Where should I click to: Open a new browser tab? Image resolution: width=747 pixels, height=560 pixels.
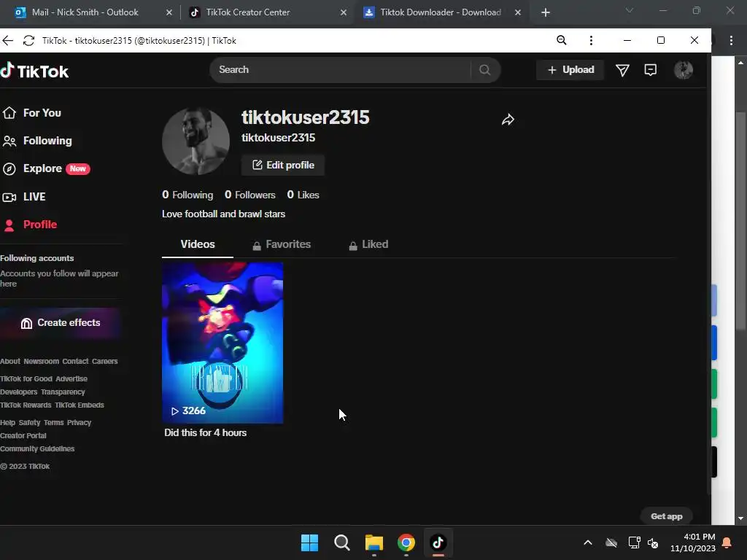(x=546, y=12)
